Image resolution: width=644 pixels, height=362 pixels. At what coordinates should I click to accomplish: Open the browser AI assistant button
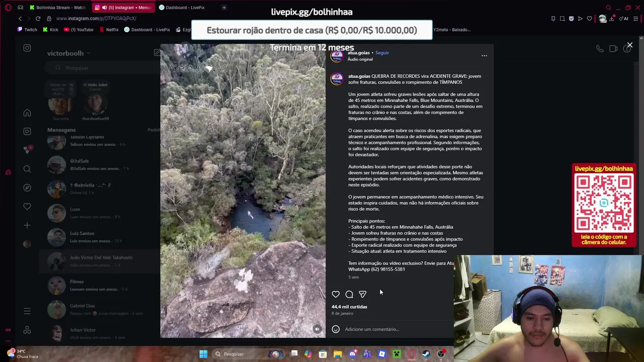[623, 19]
